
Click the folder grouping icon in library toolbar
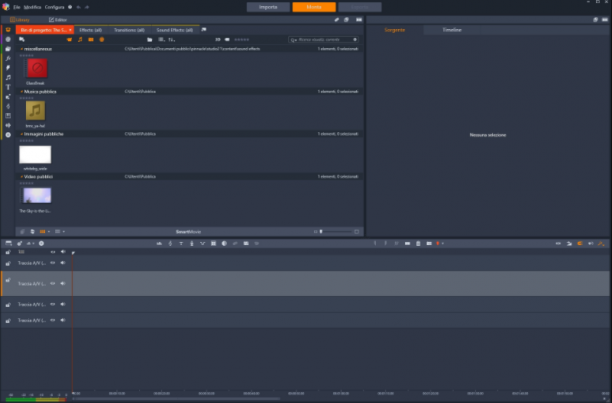(149, 39)
